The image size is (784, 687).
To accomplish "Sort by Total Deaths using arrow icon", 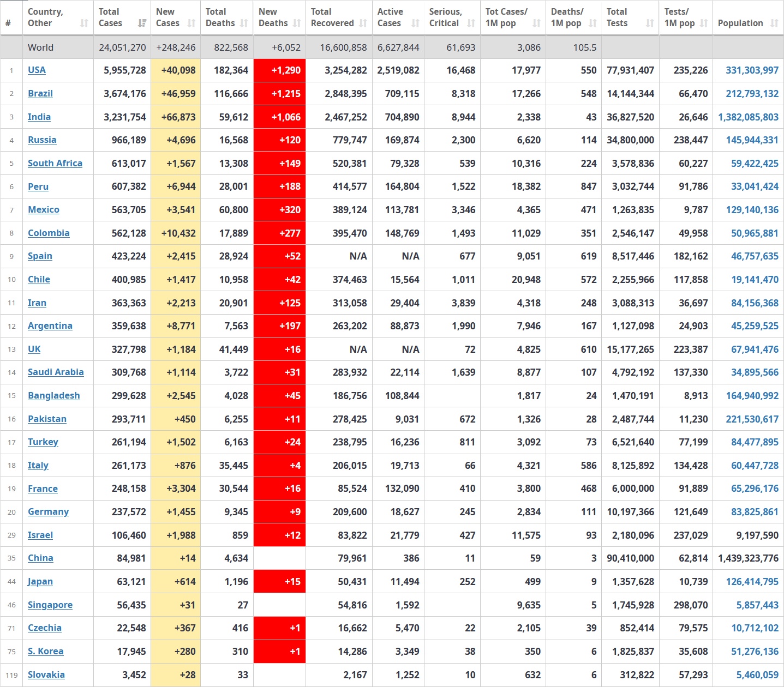I will tap(244, 23).
